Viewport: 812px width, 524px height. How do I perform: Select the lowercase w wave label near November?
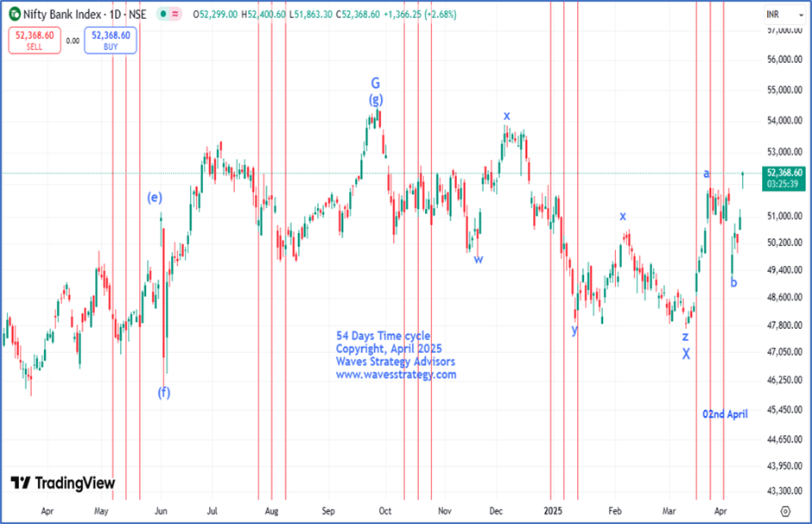(479, 259)
